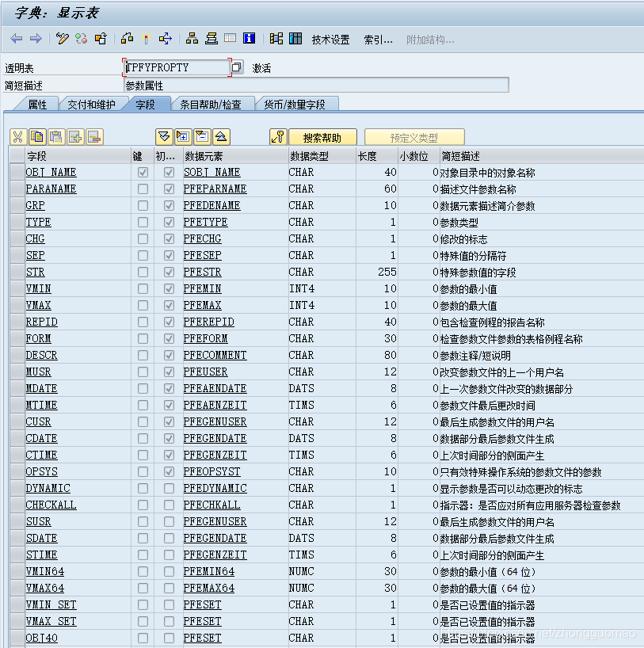Insert a row with the green plus icon
The height and width of the screenshot is (648, 644).
pyautogui.click(x=75, y=137)
